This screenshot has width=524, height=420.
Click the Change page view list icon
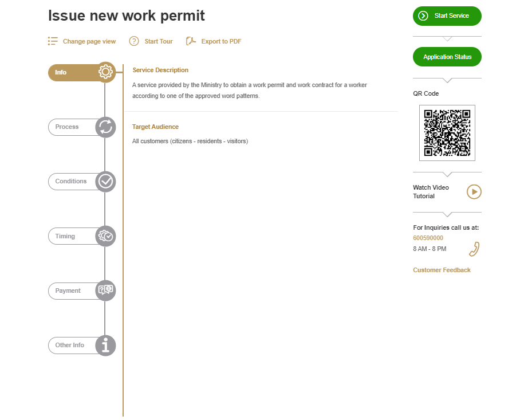point(53,41)
